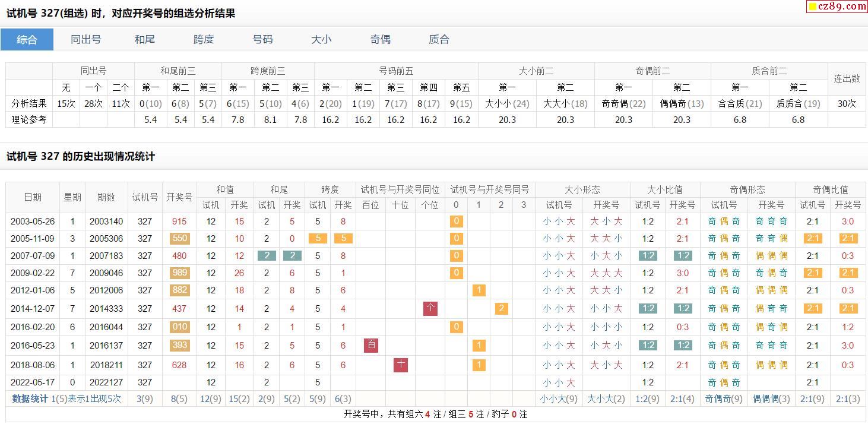868x424 pixels.
Task: Click the red 十 position badge
Action: (x=401, y=365)
